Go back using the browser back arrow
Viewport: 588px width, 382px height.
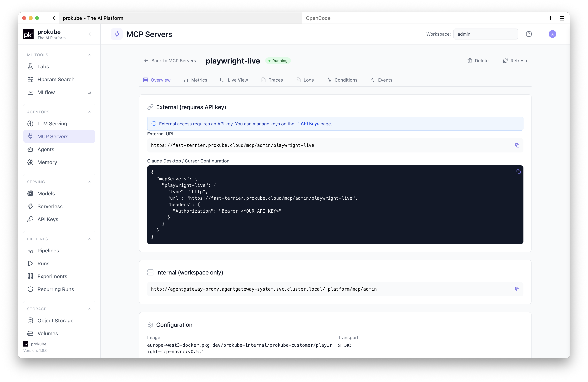tap(54, 18)
